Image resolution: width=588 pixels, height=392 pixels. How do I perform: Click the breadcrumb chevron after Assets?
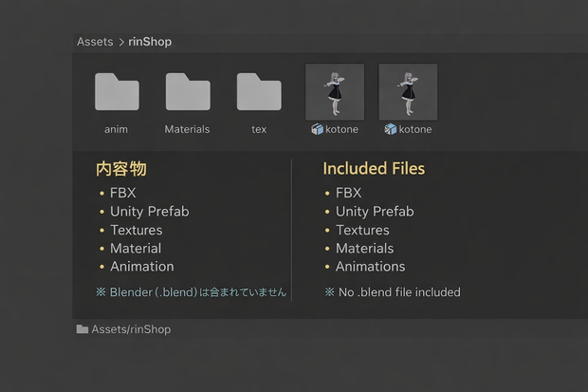(x=121, y=42)
